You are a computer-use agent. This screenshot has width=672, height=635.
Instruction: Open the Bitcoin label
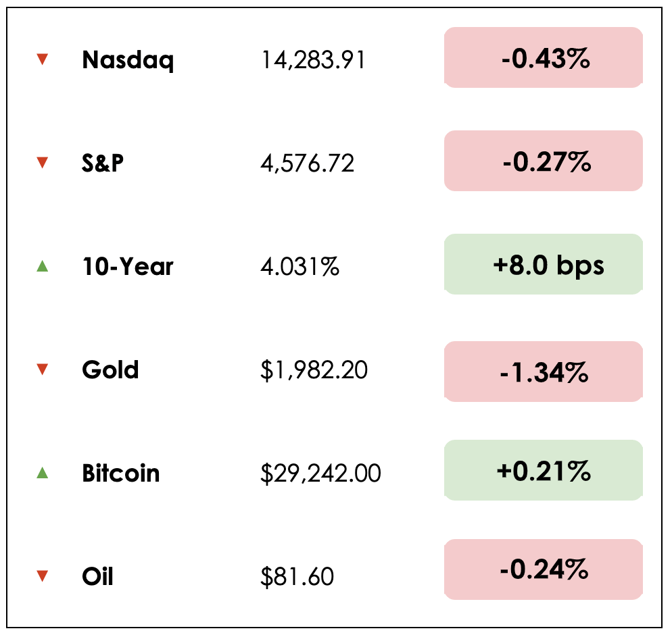point(121,473)
